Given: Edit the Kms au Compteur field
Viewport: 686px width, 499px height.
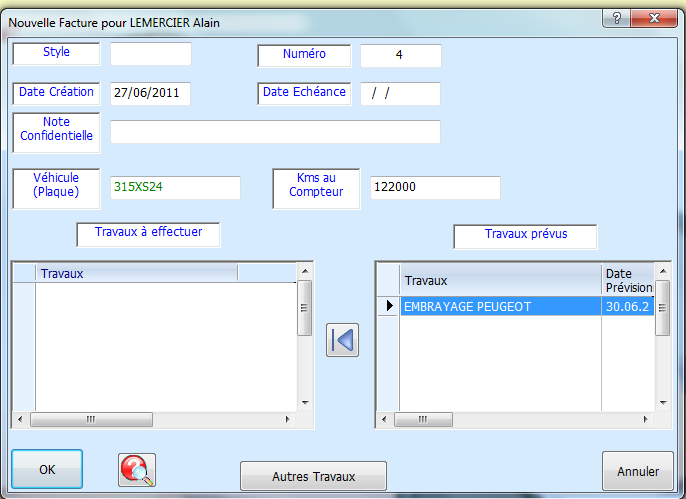Looking at the screenshot, I should [x=433, y=187].
